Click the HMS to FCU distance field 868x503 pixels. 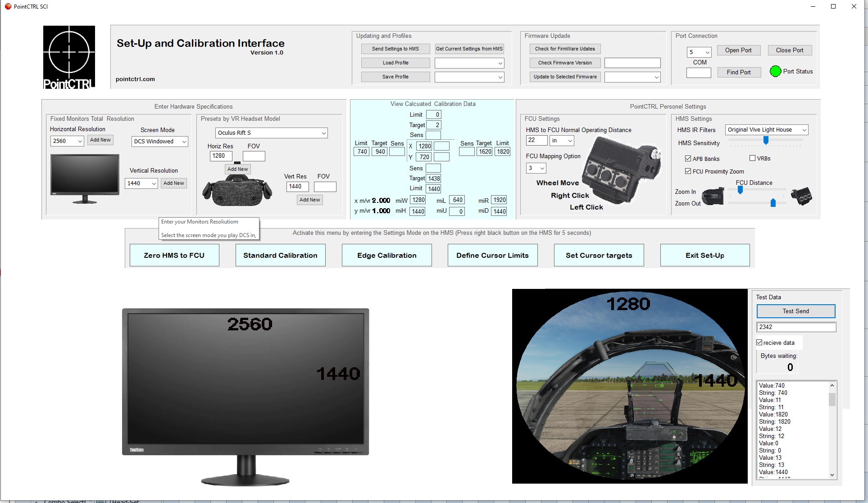(x=537, y=140)
